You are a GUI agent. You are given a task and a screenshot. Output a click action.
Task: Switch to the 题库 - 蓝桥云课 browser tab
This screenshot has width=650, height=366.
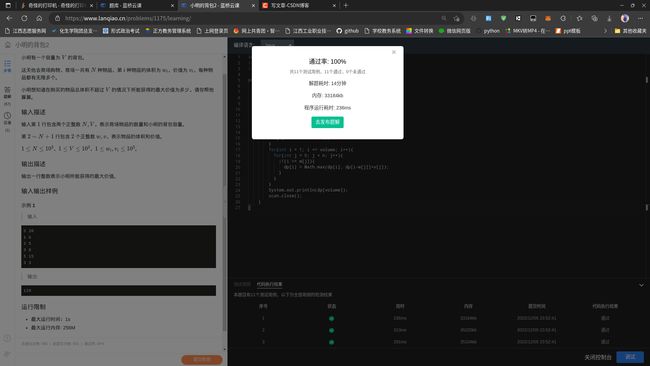[137, 5]
